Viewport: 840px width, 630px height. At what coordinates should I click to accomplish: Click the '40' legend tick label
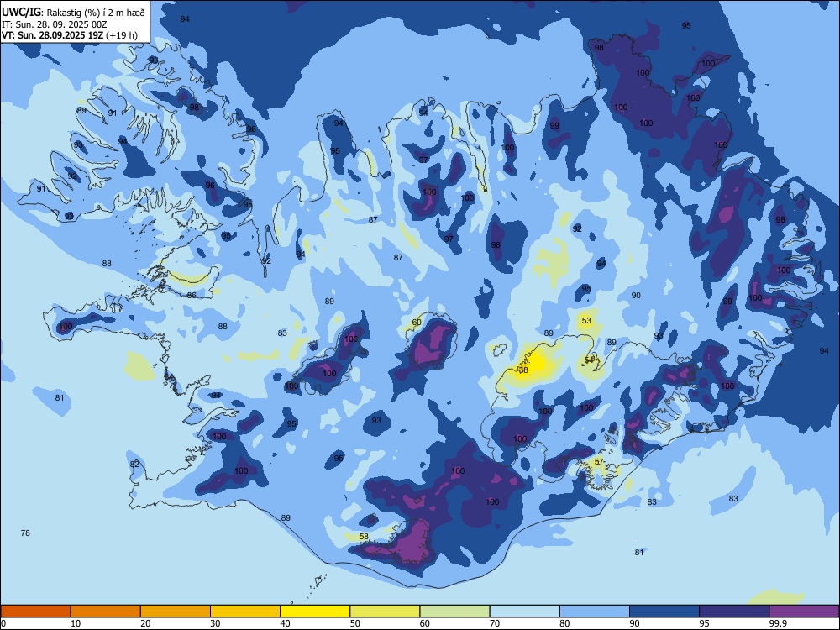286,623
